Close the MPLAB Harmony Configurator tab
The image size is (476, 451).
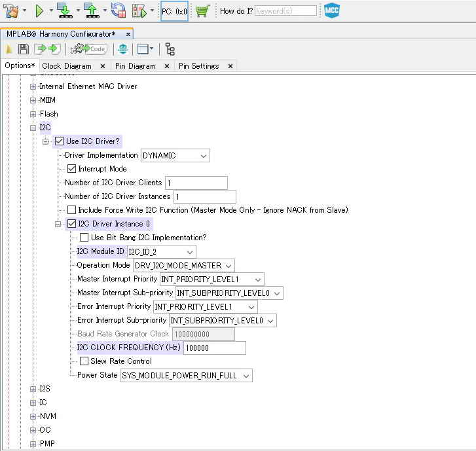pos(128,34)
